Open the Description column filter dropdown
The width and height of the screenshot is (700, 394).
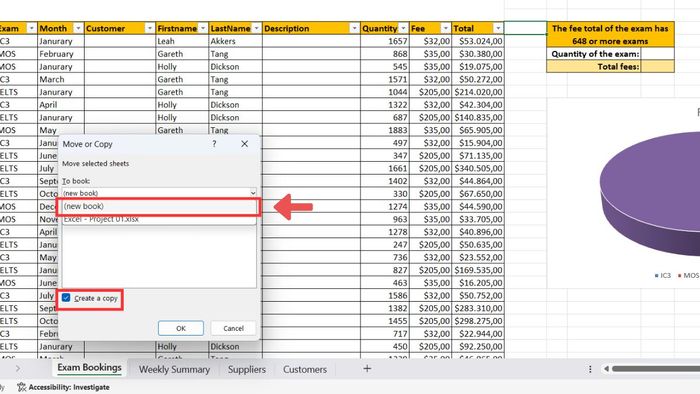(354, 28)
